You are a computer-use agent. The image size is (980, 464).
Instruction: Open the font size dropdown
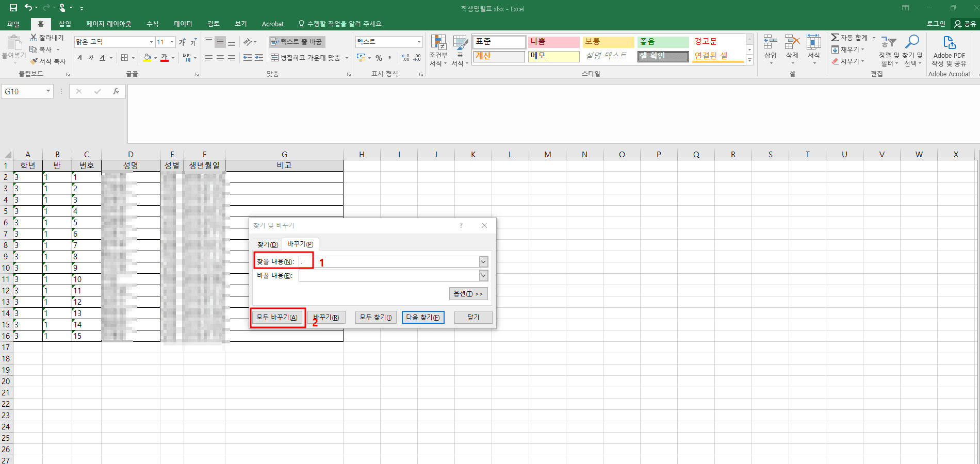click(x=172, y=42)
